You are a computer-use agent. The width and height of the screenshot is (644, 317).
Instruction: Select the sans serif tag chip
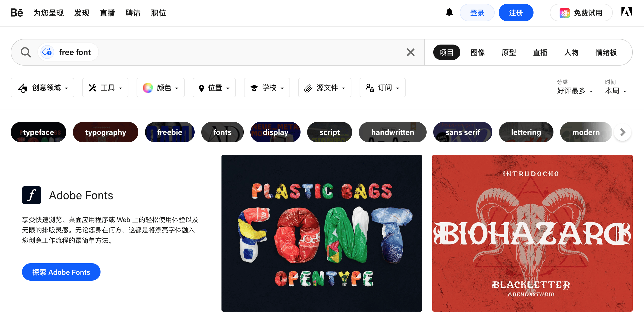coord(463,132)
